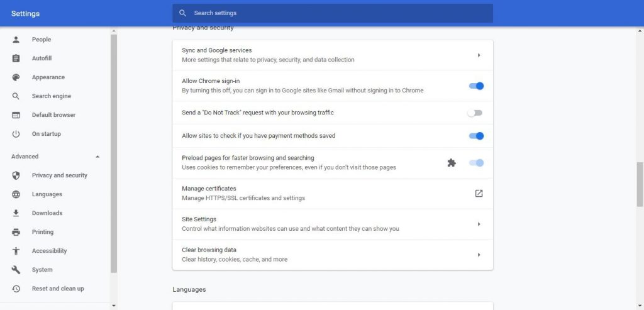Click the magnifier icon in Search settings bar
This screenshot has height=310, width=644.
pos(183,13)
